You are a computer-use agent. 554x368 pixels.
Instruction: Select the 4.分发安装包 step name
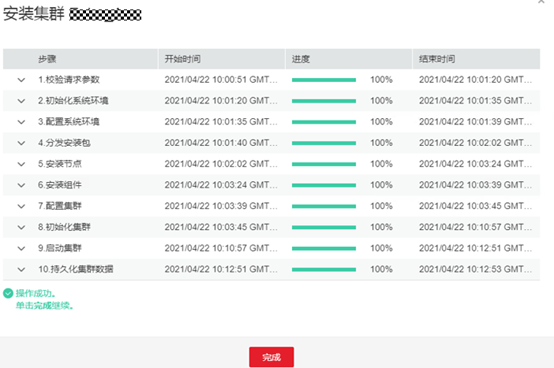coord(64,143)
